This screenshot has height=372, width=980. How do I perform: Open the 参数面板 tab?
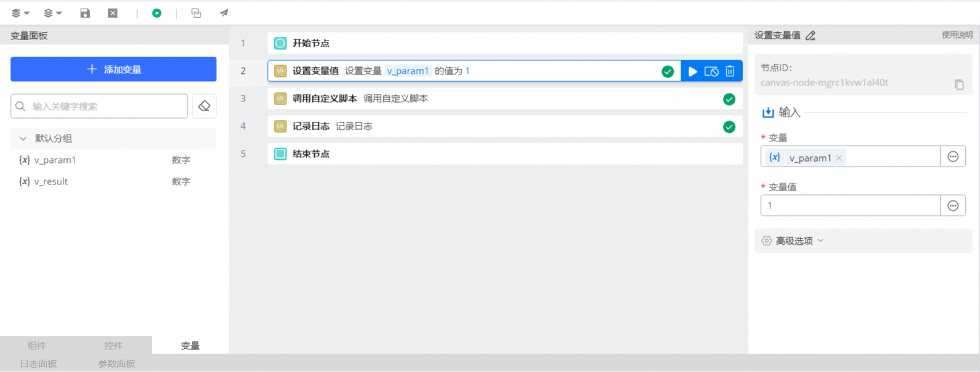click(x=117, y=363)
